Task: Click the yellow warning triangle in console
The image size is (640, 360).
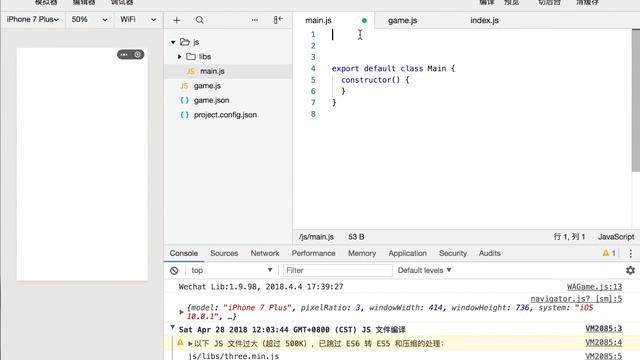Action: coord(180,343)
